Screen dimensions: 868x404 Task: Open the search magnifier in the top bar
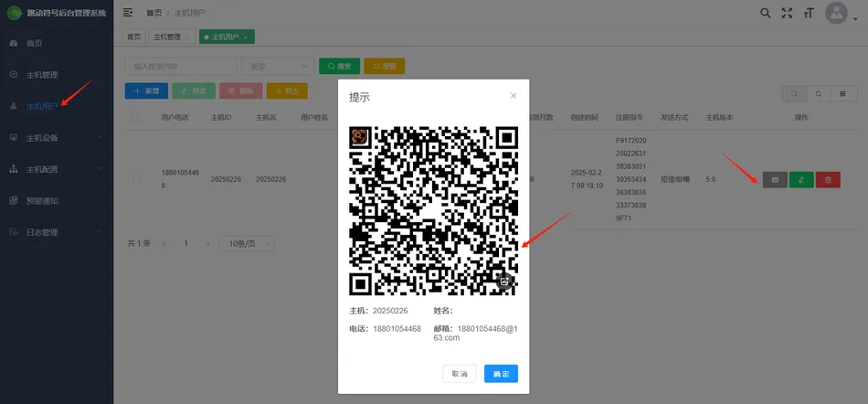tap(765, 14)
